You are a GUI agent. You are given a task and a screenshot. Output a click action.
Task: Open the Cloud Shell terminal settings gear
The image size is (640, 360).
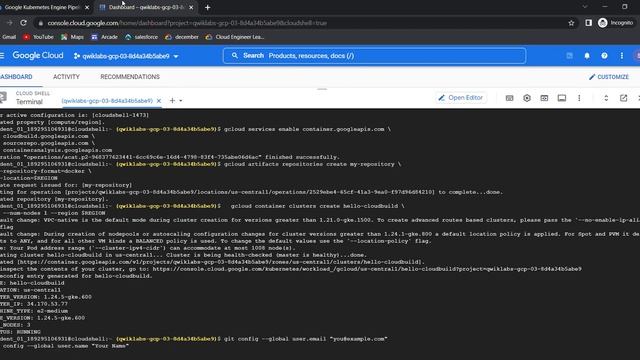[527, 98]
